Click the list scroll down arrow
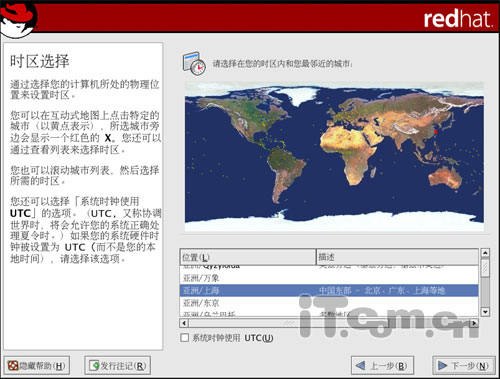The height and width of the screenshot is (379, 500). click(485, 312)
